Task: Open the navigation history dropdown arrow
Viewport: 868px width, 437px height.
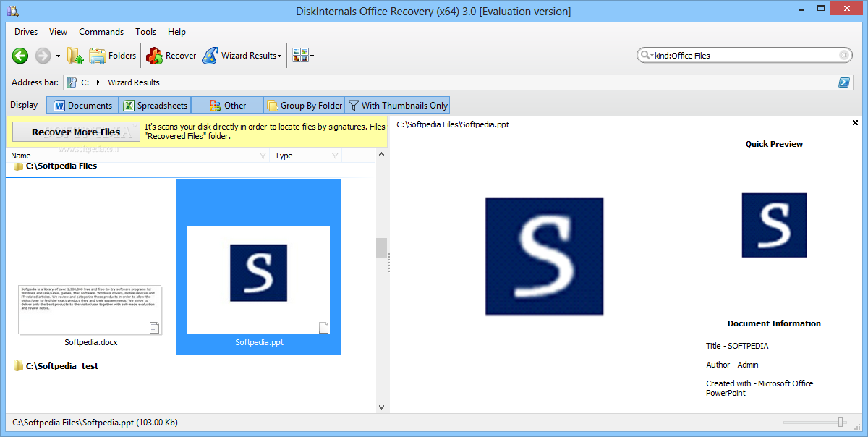Action: 59,56
